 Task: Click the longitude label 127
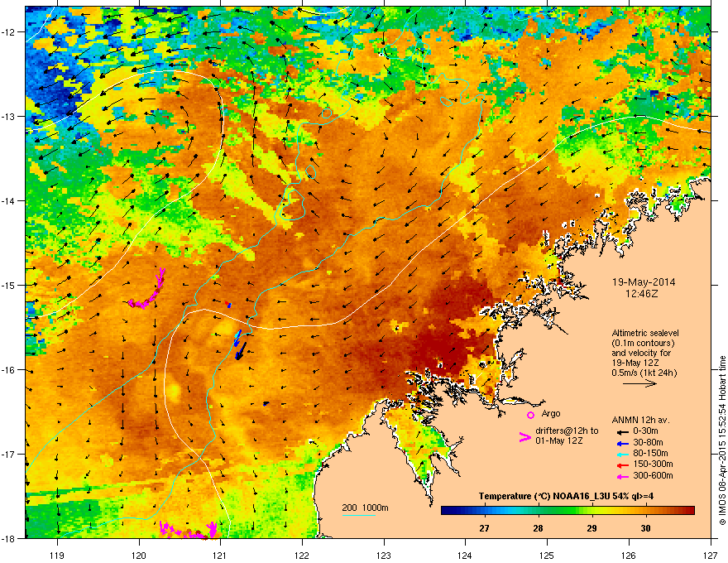(x=711, y=555)
